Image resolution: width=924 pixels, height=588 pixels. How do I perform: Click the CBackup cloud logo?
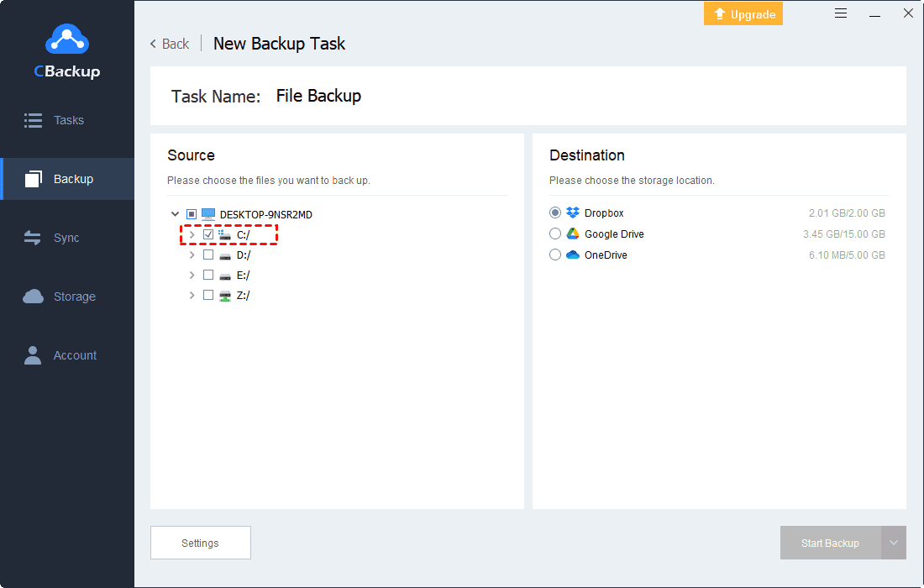[x=67, y=39]
